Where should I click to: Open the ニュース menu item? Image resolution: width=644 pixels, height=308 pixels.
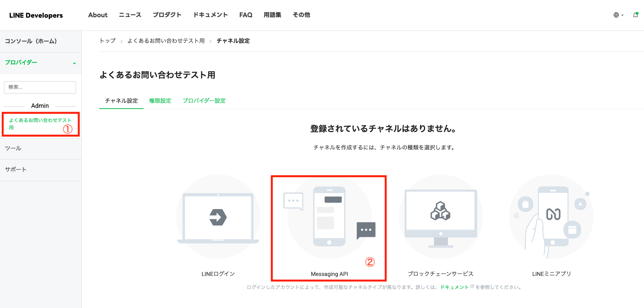pyautogui.click(x=130, y=15)
